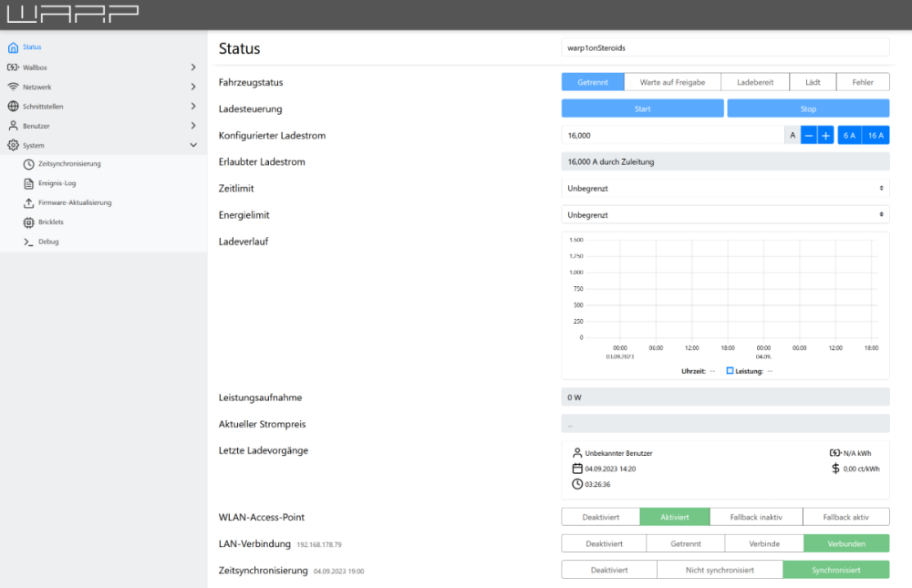This screenshot has height=588, width=912.
Task: Open the Zeitlimit dropdown
Action: (x=725, y=188)
